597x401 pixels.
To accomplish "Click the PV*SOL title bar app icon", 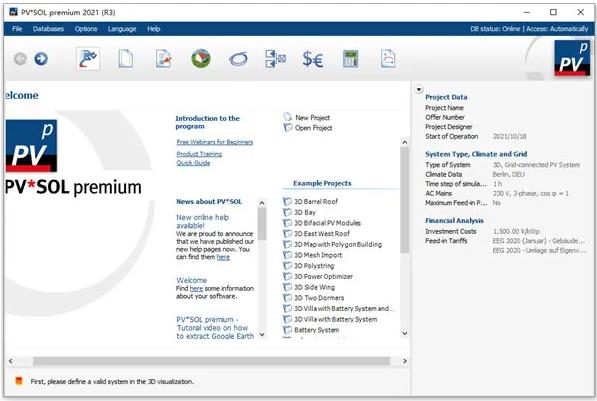I will pyautogui.click(x=13, y=12).
